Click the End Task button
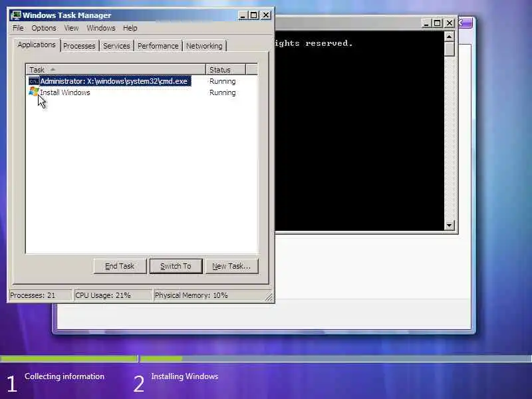The width and height of the screenshot is (532, 399). click(120, 267)
